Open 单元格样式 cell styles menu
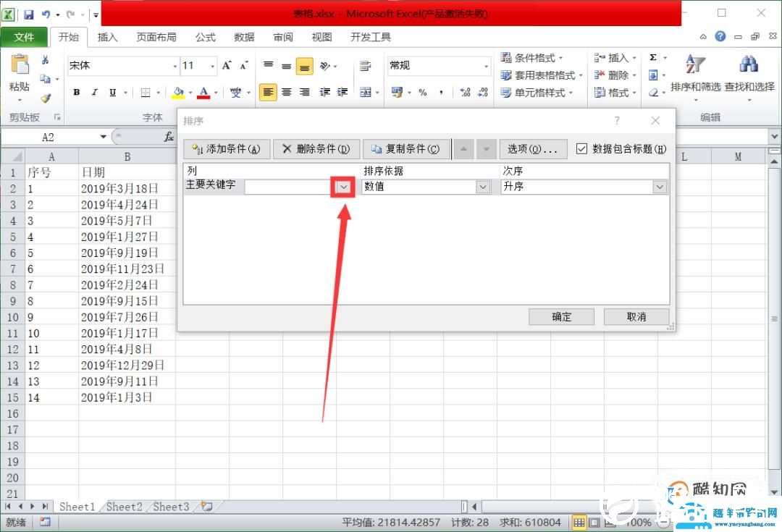 coord(537,93)
